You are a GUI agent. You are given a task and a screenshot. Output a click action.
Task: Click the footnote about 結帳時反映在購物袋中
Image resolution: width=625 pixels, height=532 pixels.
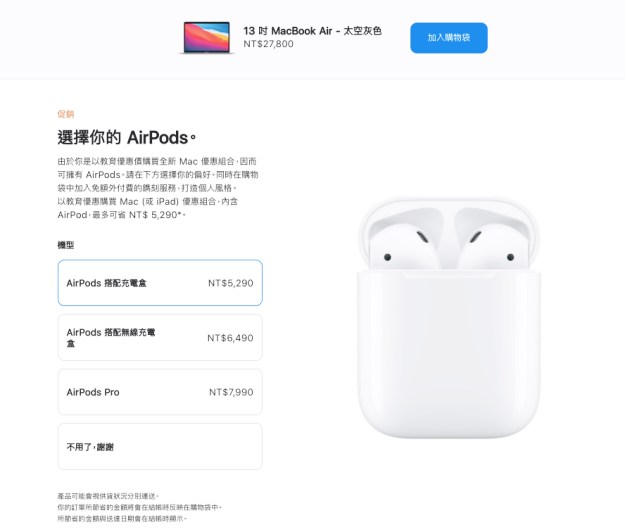(140, 507)
